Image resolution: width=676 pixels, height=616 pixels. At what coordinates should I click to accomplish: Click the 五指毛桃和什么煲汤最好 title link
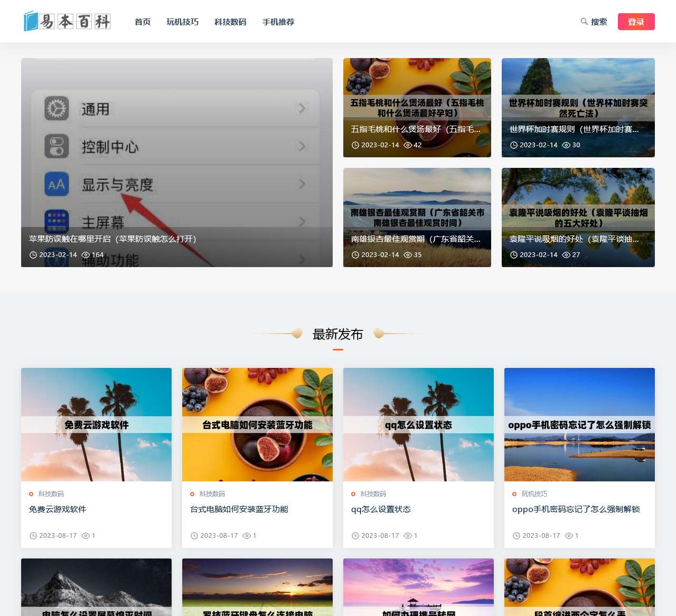coord(416,129)
